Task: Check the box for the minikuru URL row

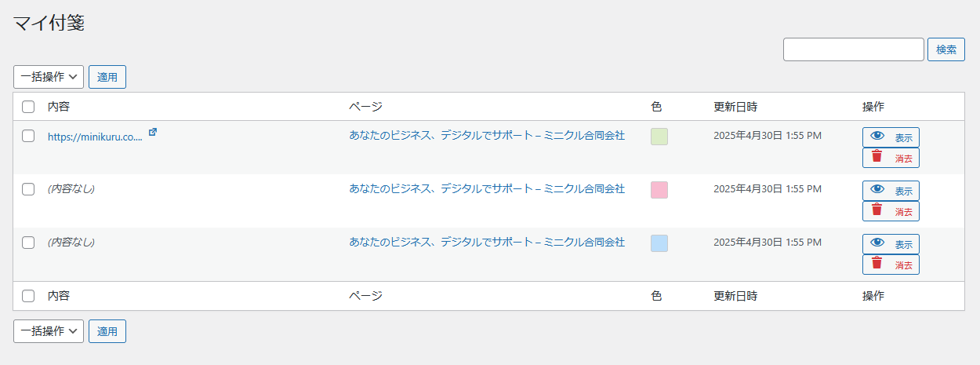Action: [28, 136]
